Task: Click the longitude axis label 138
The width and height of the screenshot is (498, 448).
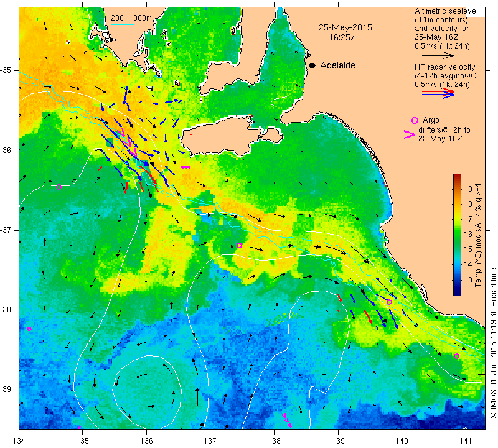Action: (274, 441)
